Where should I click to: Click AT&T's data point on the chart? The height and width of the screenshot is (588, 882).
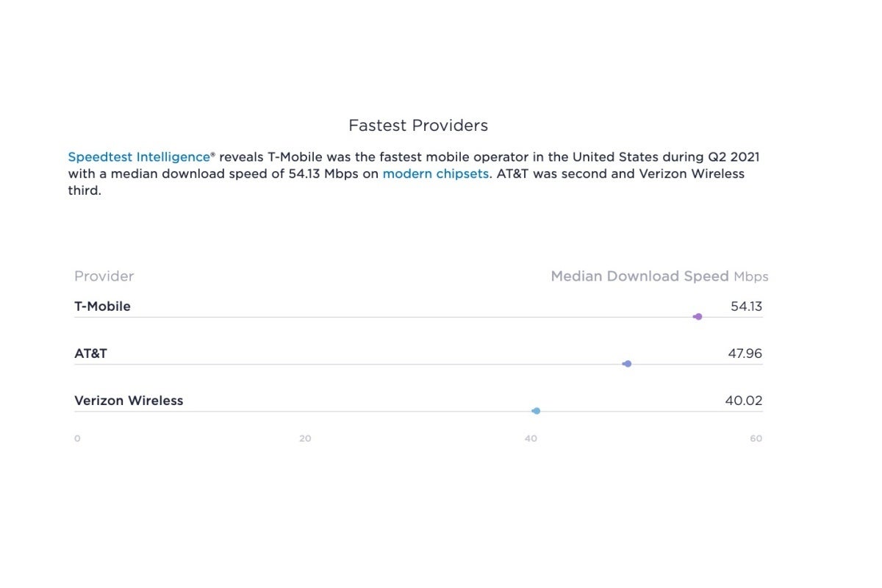click(627, 364)
